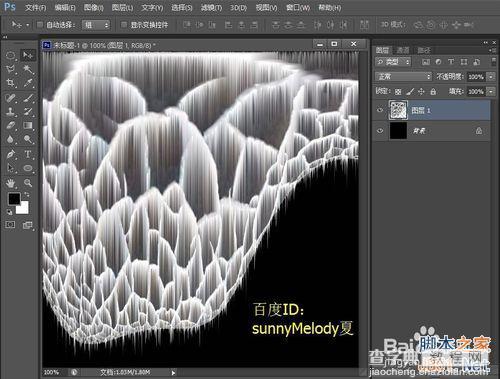The width and height of the screenshot is (500, 379).
Task: Select the Blur tool
Action: point(10,139)
